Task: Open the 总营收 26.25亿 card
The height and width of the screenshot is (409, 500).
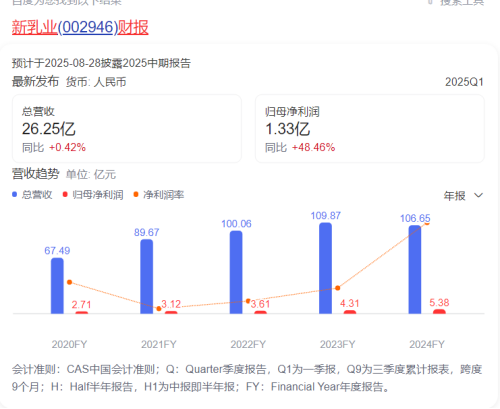Action: pos(127,129)
